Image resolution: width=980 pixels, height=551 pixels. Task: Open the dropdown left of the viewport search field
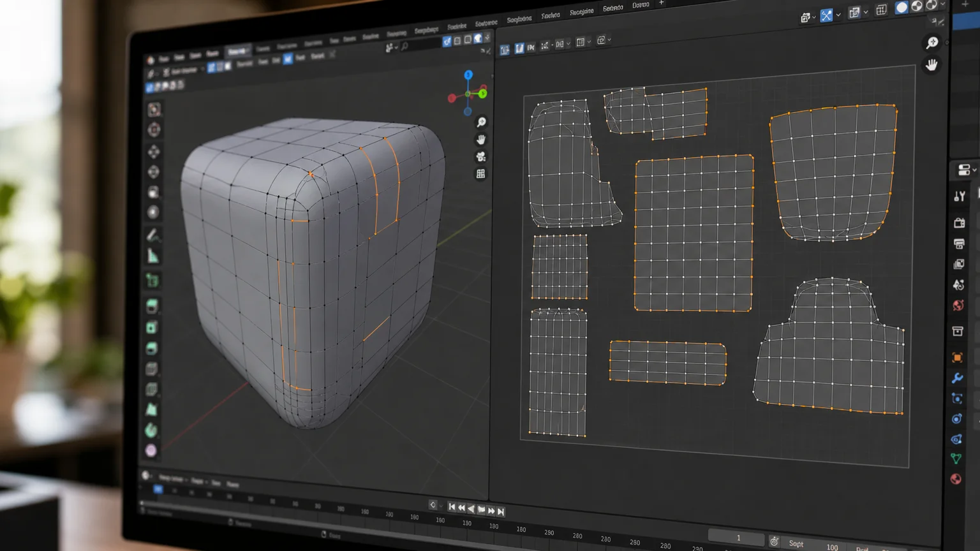[390, 48]
